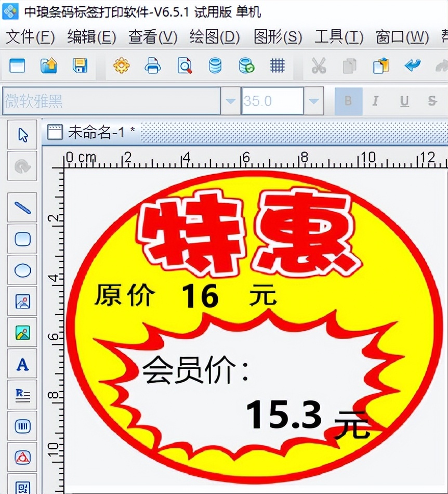The height and width of the screenshot is (494, 448).
Task: Toggle Strikethrough formatting button
Action: click(432, 101)
